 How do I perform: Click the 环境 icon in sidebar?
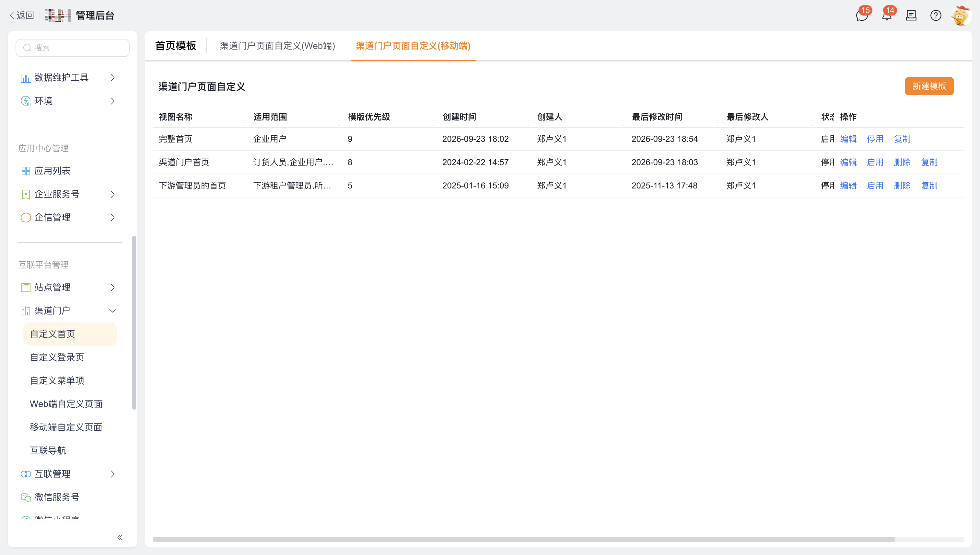(x=25, y=101)
